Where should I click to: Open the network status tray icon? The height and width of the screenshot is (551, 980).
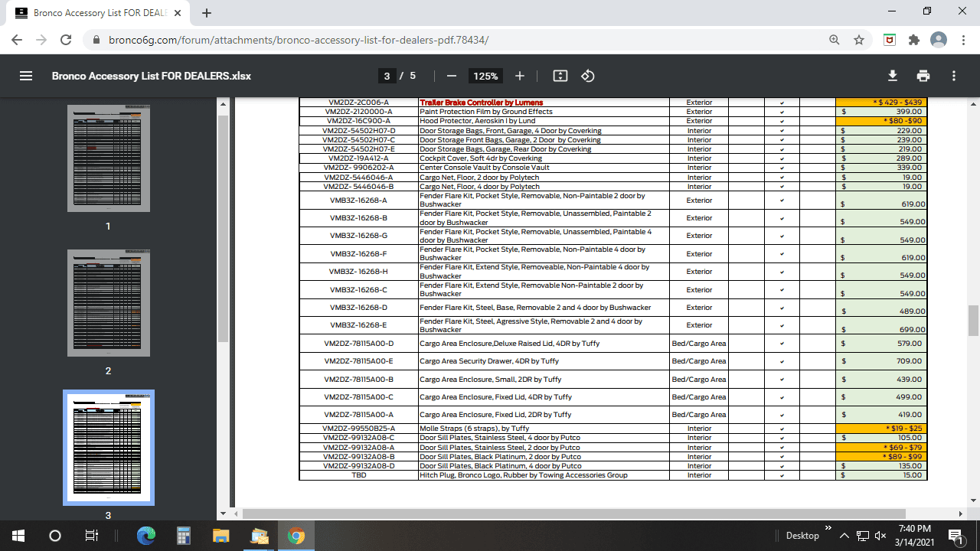point(862,536)
